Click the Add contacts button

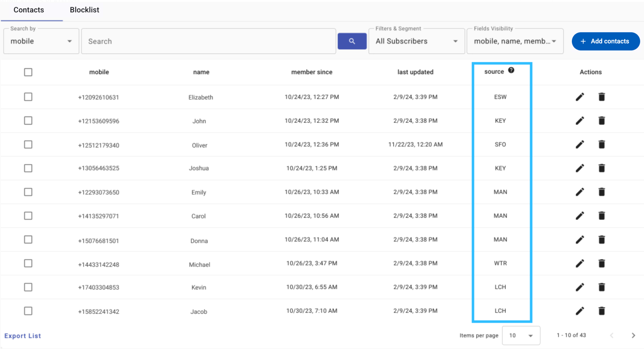[x=606, y=41]
